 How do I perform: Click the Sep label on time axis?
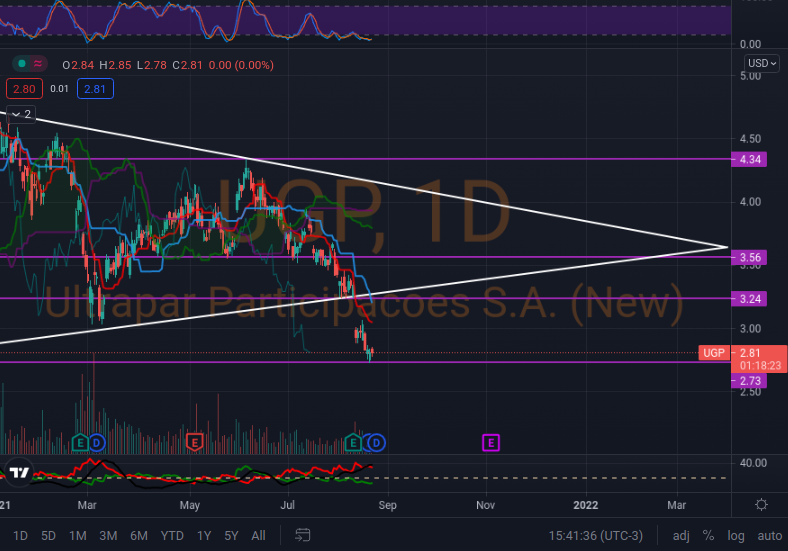click(387, 505)
